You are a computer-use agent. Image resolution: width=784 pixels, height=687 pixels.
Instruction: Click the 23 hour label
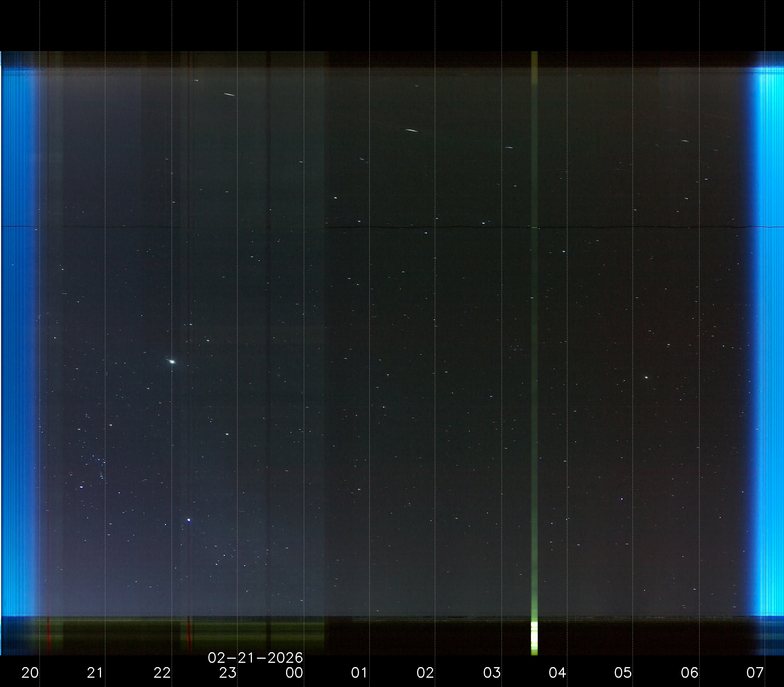(x=228, y=673)
